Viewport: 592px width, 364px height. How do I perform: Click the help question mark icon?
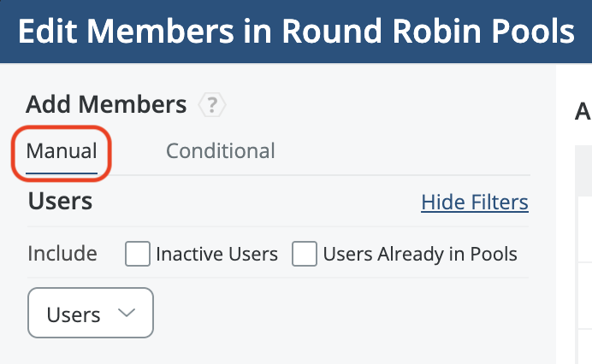[212, 106]
